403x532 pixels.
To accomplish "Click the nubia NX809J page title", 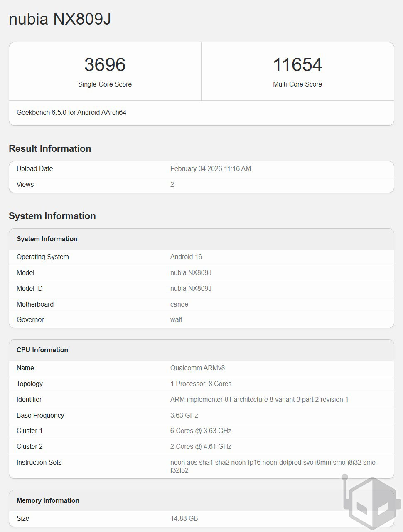I will coord(60,19).
